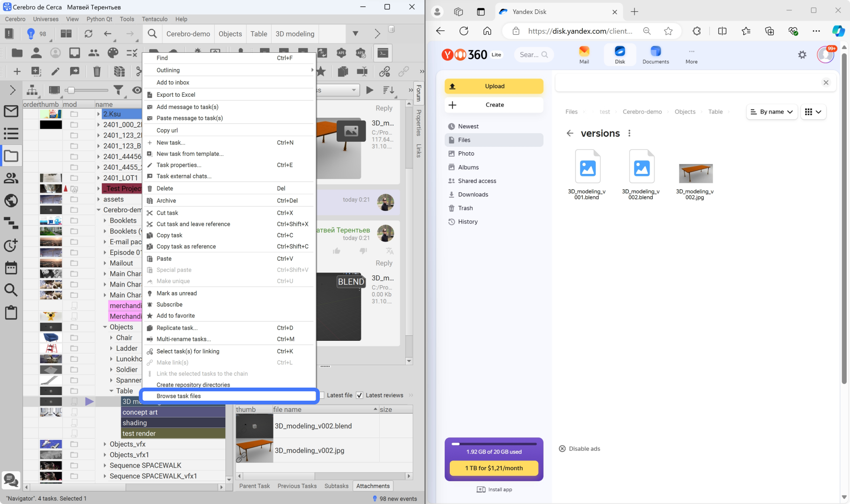850x504 pixels.
Task: Click Cerebro-demo breadcrumb in Yandex Disk
Action: click(x=642, y=112)
